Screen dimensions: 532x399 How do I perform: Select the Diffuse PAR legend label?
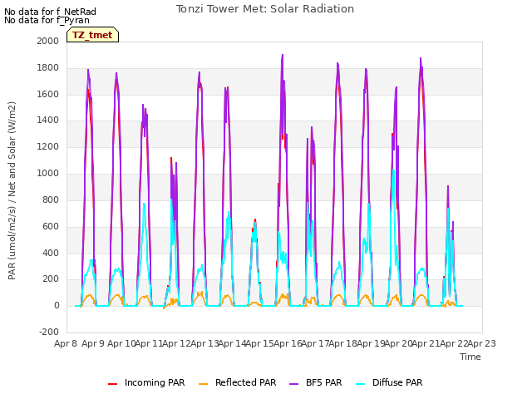coord(397,382)
